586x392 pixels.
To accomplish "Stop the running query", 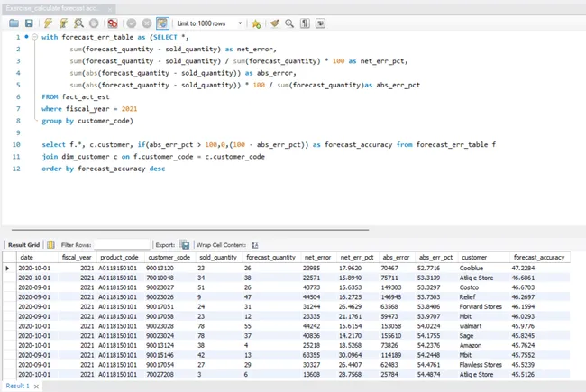I will [x=94, y=23].
